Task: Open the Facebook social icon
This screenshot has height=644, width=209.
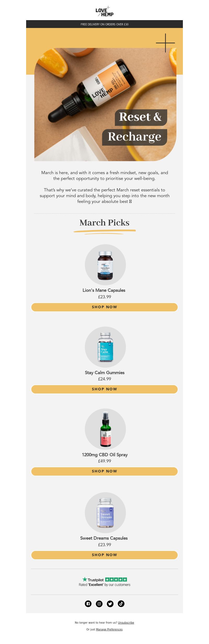Action: pyautogui.click(x=88, y=603)
